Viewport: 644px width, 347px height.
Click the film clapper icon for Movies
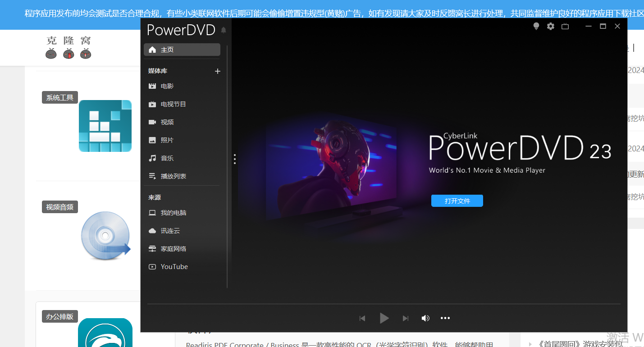pos(152,86)
